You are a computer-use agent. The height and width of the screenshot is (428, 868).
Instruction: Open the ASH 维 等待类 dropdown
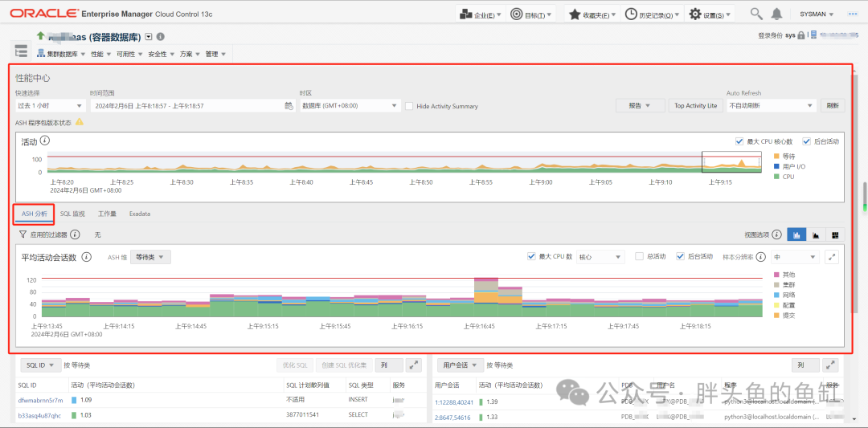click(150, 257)
